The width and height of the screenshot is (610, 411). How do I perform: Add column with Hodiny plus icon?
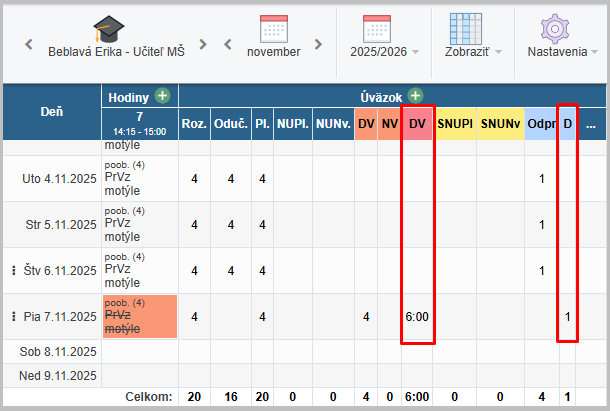coord(162,97)
